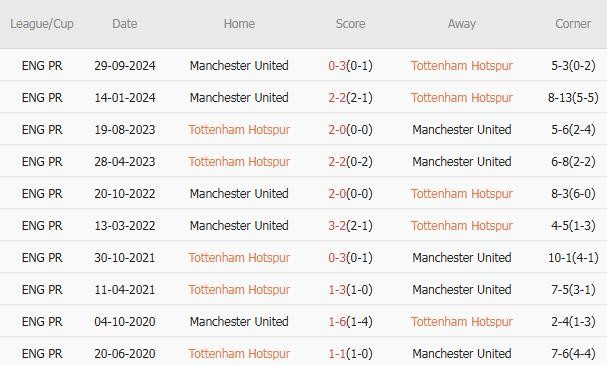
Task: Select the 3-2(2-1) score on 13-03-2022
Action: coord(350,226)
